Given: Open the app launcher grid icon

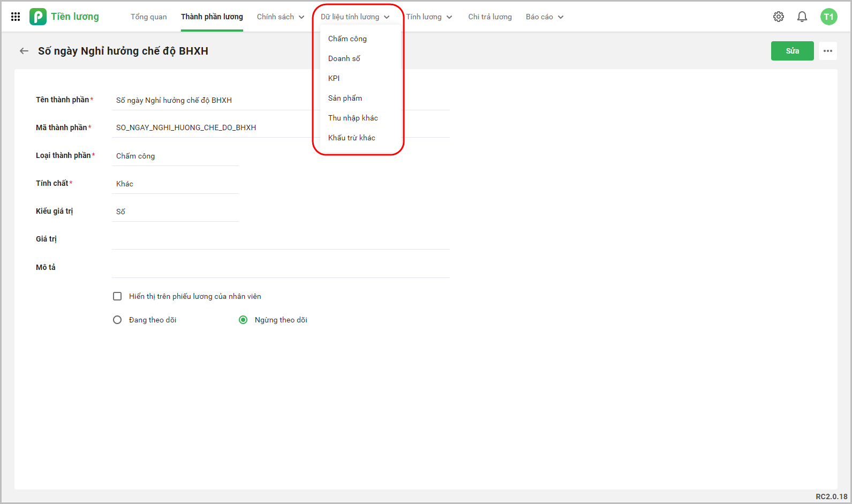Looking at the screenshot, I should 16,17.
